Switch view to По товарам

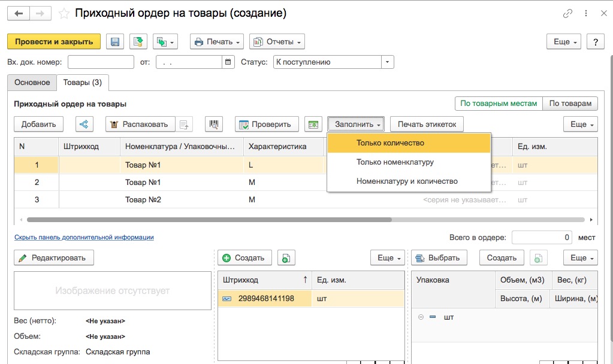click(x=570, y=104)
